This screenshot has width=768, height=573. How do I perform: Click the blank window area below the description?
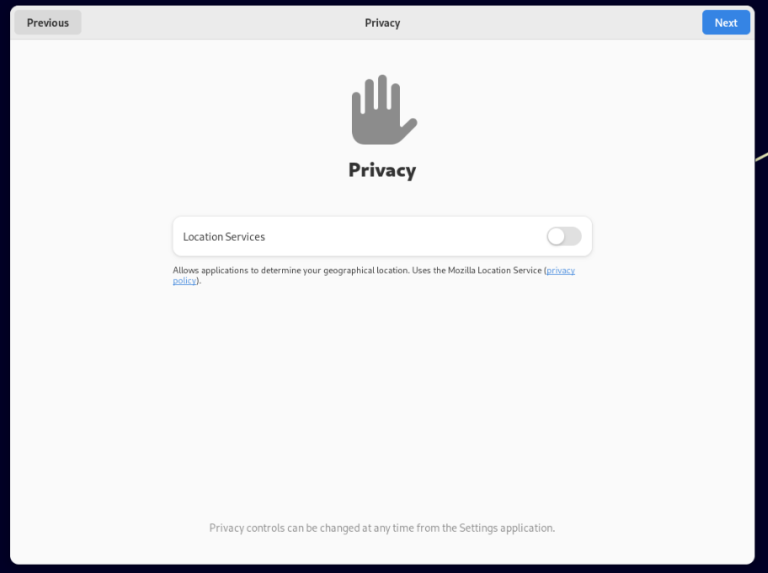point(382,400)
